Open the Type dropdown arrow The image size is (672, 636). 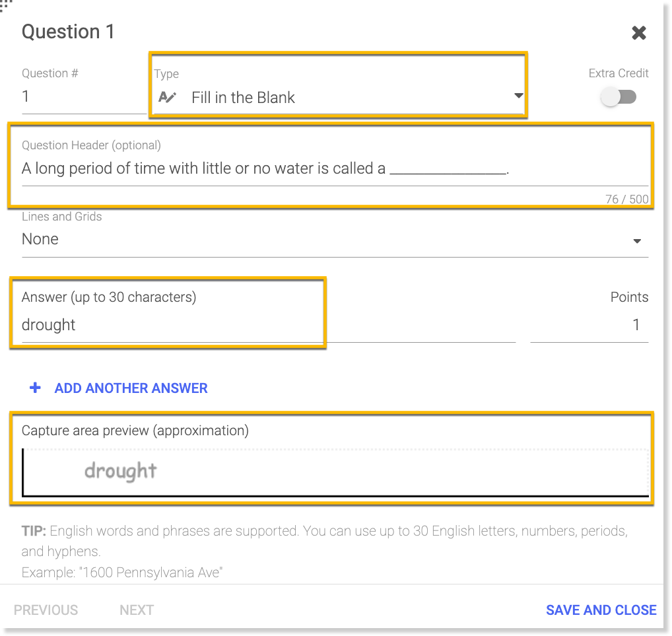pyautogui.click(x=518, y=96)
